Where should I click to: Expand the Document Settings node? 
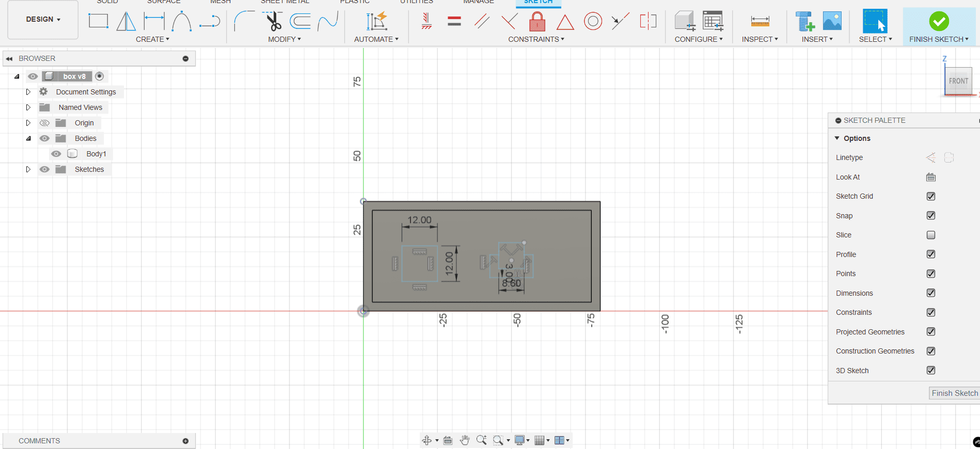click(28, 92)
